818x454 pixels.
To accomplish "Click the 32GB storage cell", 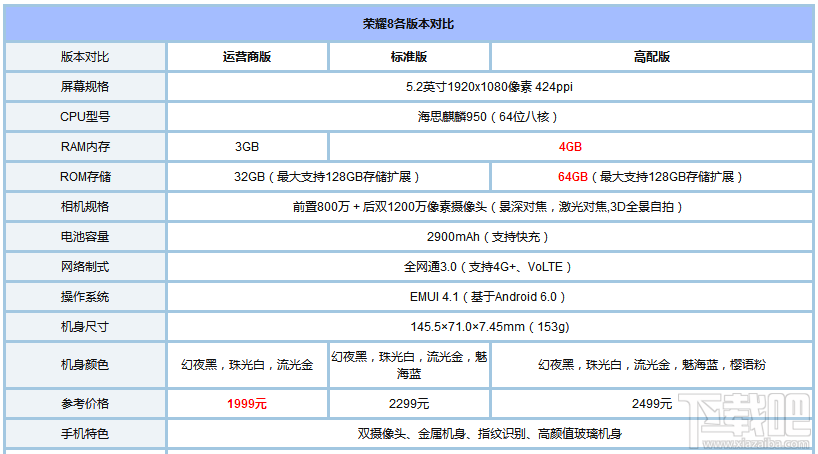I will click(x=328, y=177).
